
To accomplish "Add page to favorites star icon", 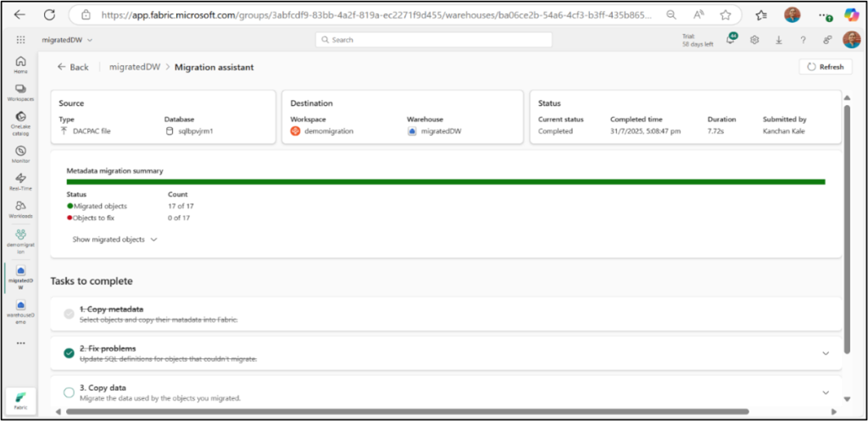I will [x=726, y=15].
